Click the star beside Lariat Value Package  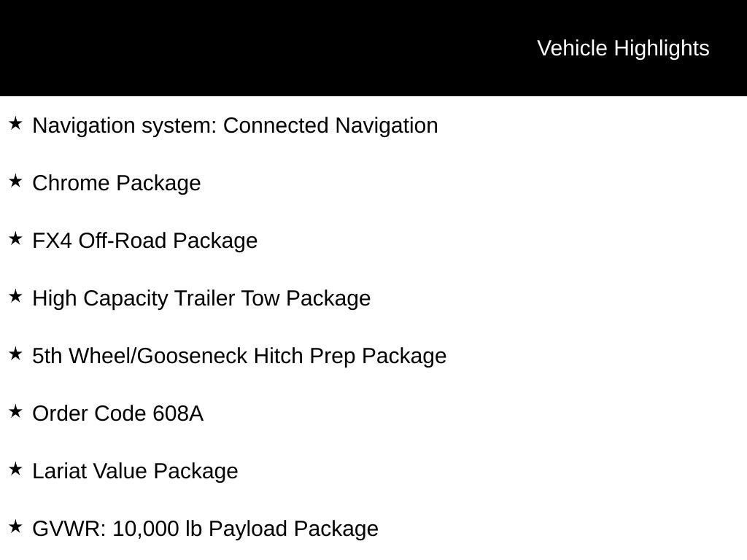pyautogui.click(x=15, y=470)
